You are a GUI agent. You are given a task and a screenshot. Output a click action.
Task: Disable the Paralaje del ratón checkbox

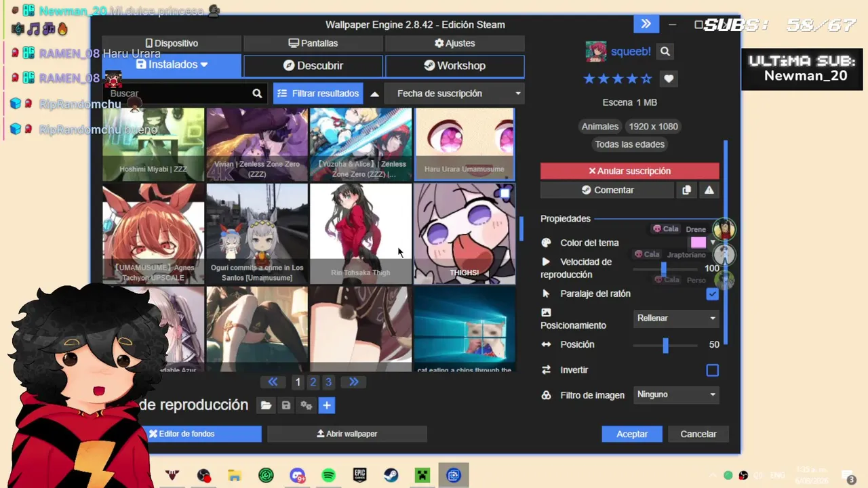point(712,294)
